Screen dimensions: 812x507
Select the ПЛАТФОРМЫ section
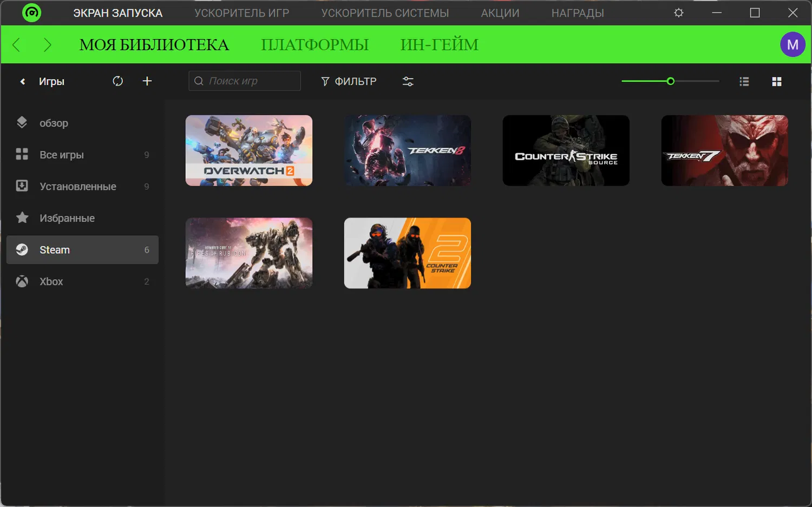click(315, 45)
